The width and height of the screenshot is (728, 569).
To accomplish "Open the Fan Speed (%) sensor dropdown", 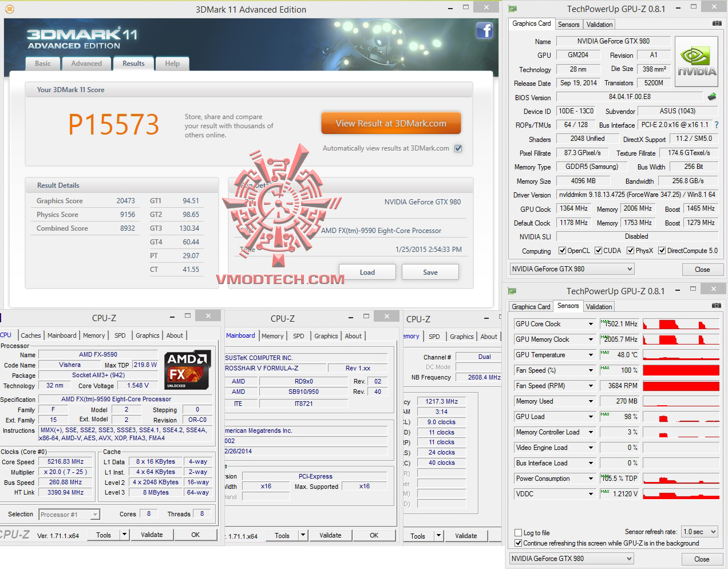I will (591, 370).
